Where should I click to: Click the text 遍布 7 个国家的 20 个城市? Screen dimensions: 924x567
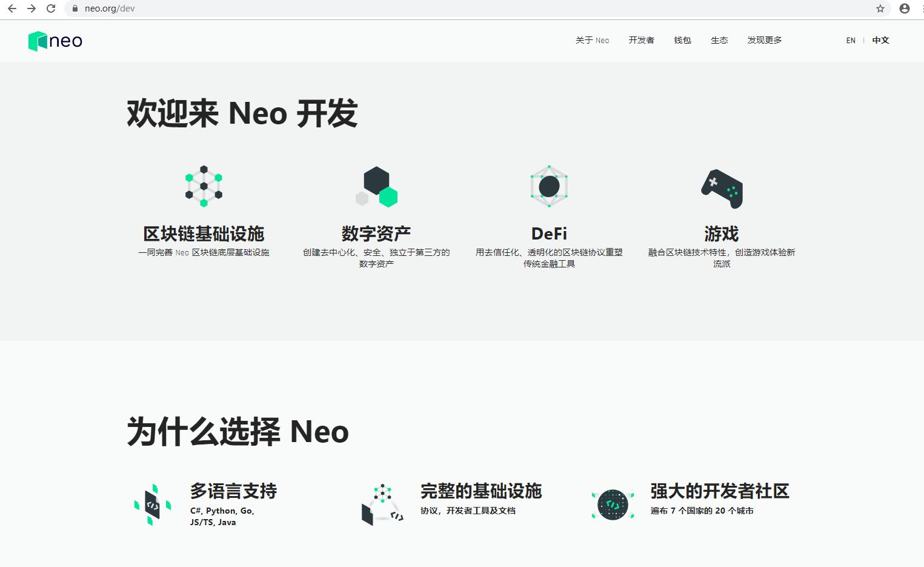pos(702,511)
